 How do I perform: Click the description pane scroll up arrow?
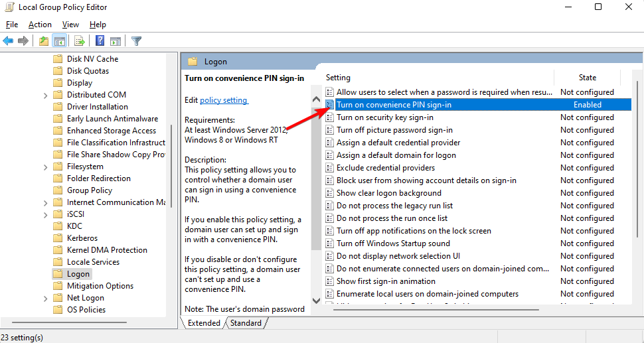coord(316,100)
